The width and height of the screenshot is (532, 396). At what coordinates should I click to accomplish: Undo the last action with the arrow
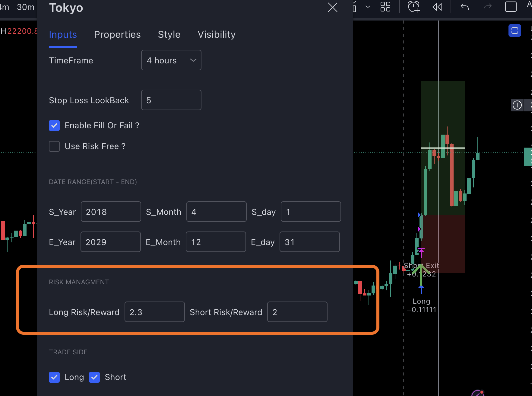[x=465, y=7]
